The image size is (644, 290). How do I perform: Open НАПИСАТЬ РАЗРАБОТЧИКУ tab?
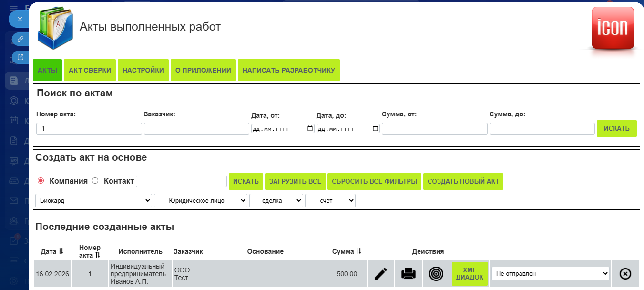289,70
